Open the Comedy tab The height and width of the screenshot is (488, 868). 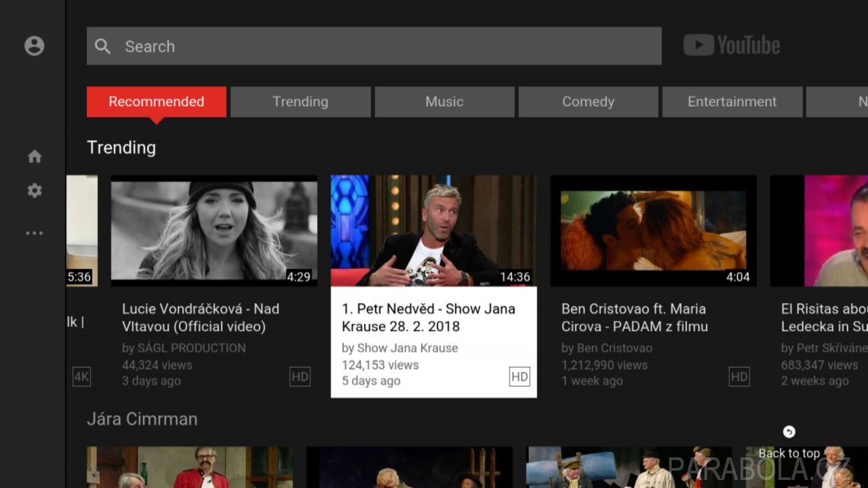[x=588, y=101]
